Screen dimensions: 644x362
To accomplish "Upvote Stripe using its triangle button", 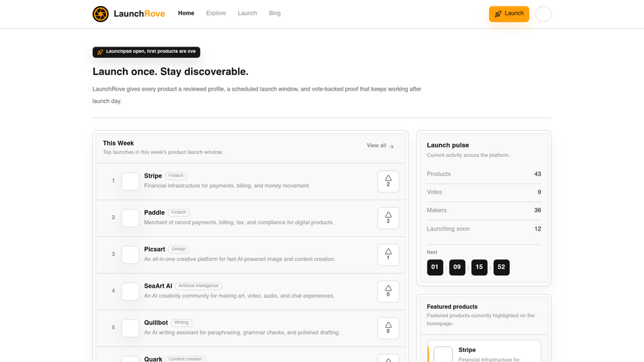I will click(388, 182).
